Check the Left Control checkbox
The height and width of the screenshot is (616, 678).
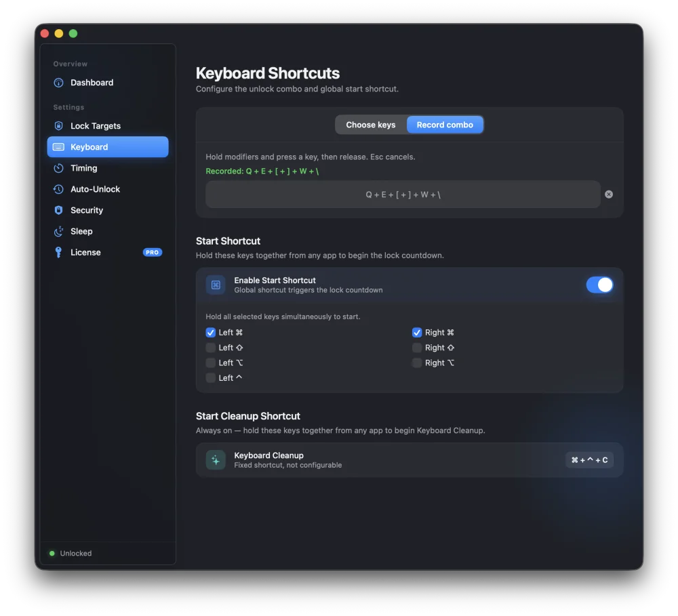(211, 378)
